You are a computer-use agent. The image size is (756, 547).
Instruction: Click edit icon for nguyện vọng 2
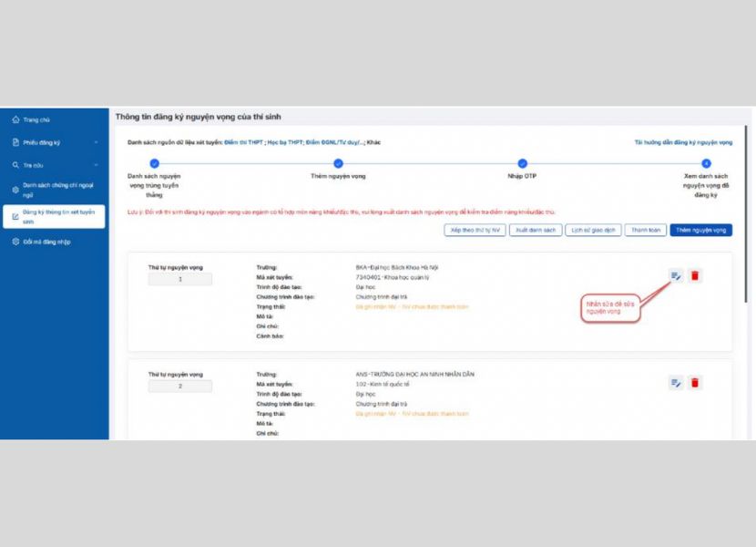pos(676,383)
